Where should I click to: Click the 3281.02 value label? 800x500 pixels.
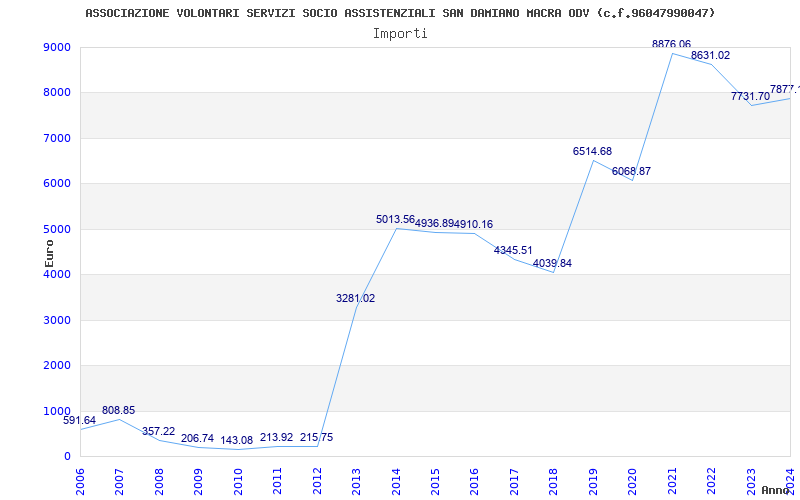point(355,298)
